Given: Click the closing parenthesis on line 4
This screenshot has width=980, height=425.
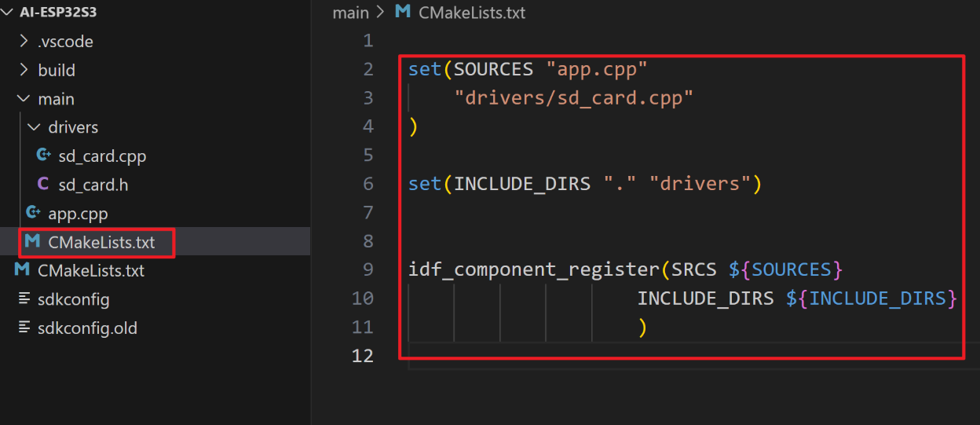Looking at the screenshot, I should coord(414,126).
